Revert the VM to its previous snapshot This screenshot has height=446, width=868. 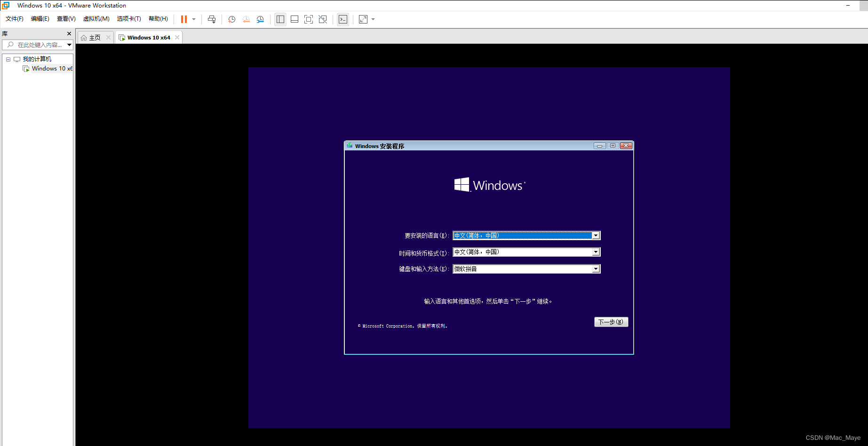pos(246,19)
